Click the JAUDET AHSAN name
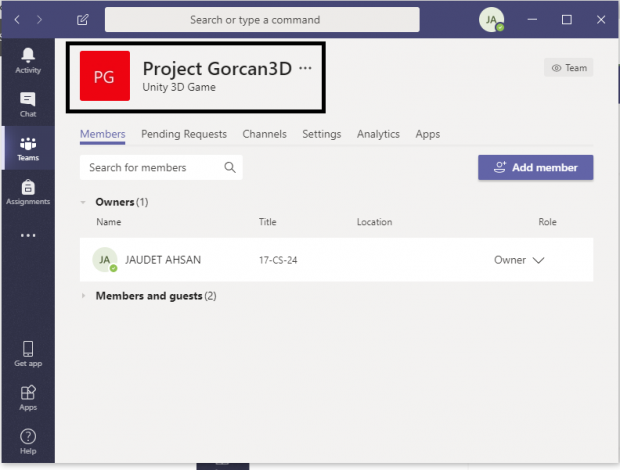620x470 pixels. (x=163, y=260)
